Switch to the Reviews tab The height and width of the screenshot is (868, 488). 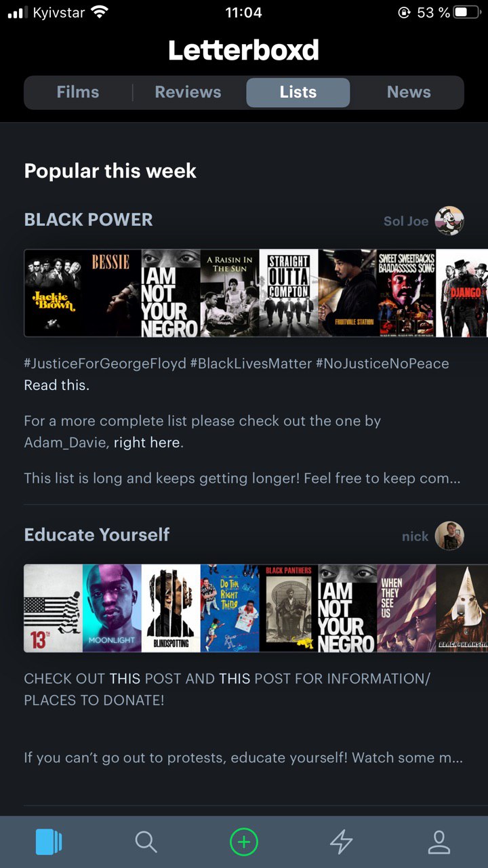[188, 92]
